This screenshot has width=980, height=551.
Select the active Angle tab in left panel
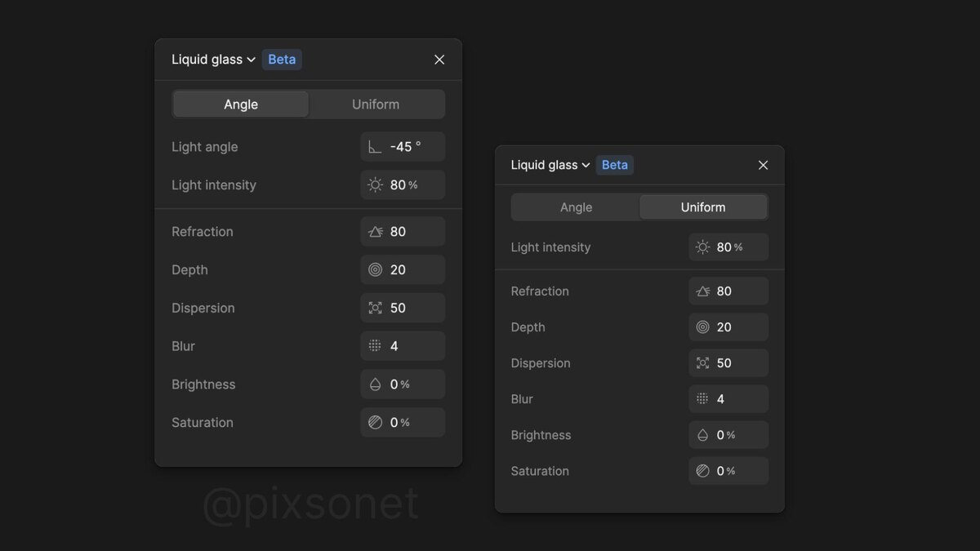pos(241,104)
